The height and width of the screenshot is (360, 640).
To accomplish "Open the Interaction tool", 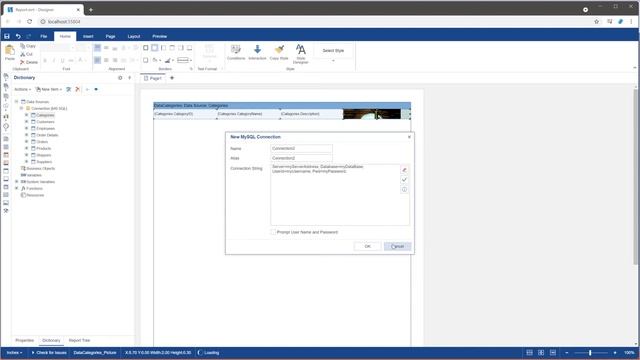I will coord(257,53).
